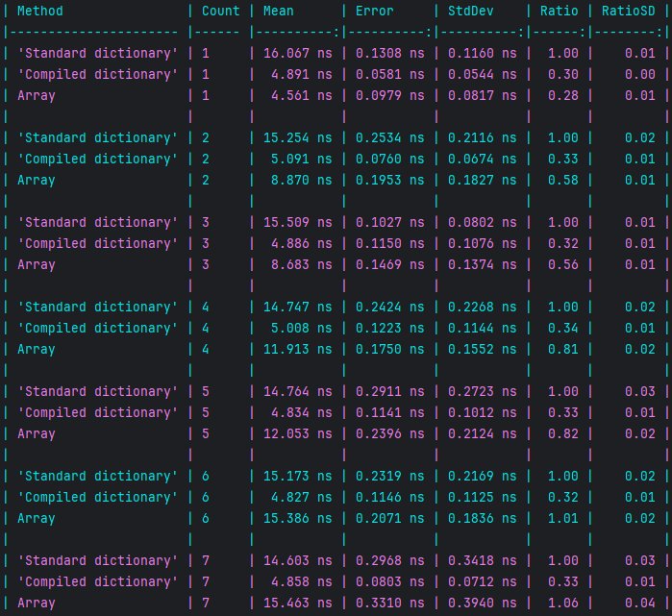Click the 0.1308 ns error value
Image resolution: width=672 pixels, height=616 pixels.
[x=389, y=53]
